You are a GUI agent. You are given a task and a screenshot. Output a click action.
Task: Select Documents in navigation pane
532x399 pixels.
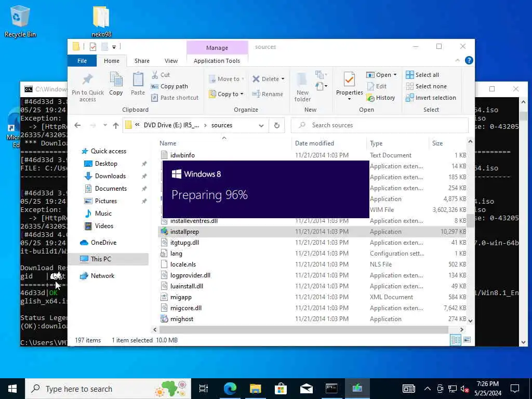(111, 188)
